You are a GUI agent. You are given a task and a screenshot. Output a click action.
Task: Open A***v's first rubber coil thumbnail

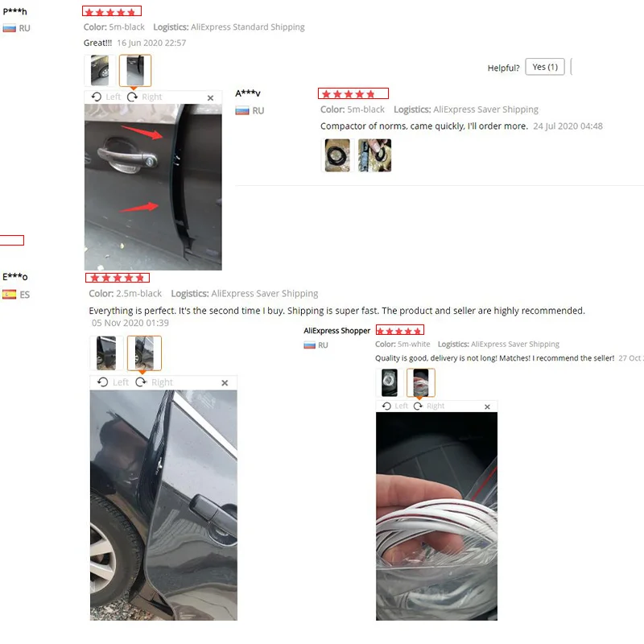[337, 155]
